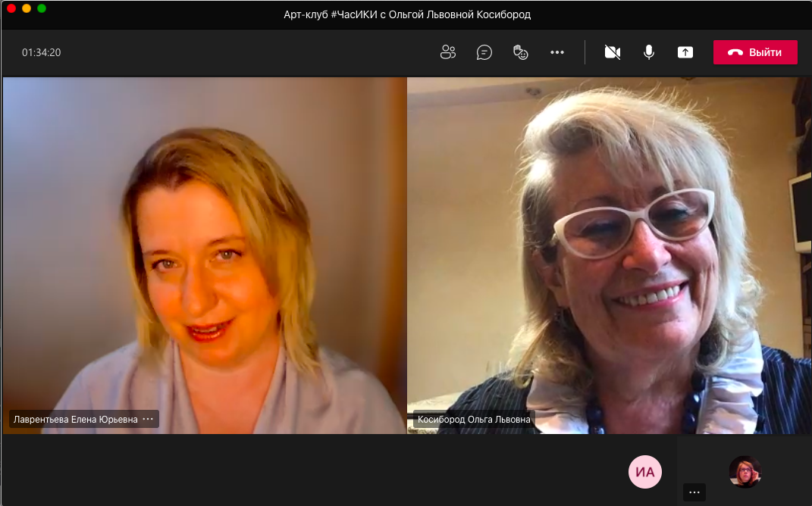812x506 pixels.
Task: Click the Лаврентьева Елена Юрьевна name label
Action: 75,419
